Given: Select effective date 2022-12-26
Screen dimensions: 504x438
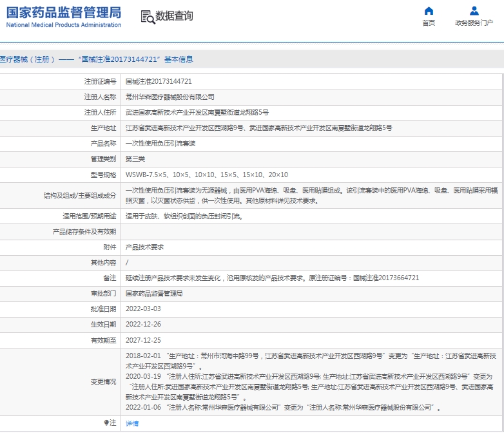Looking at the screenshot, I should tap(143, 324).
